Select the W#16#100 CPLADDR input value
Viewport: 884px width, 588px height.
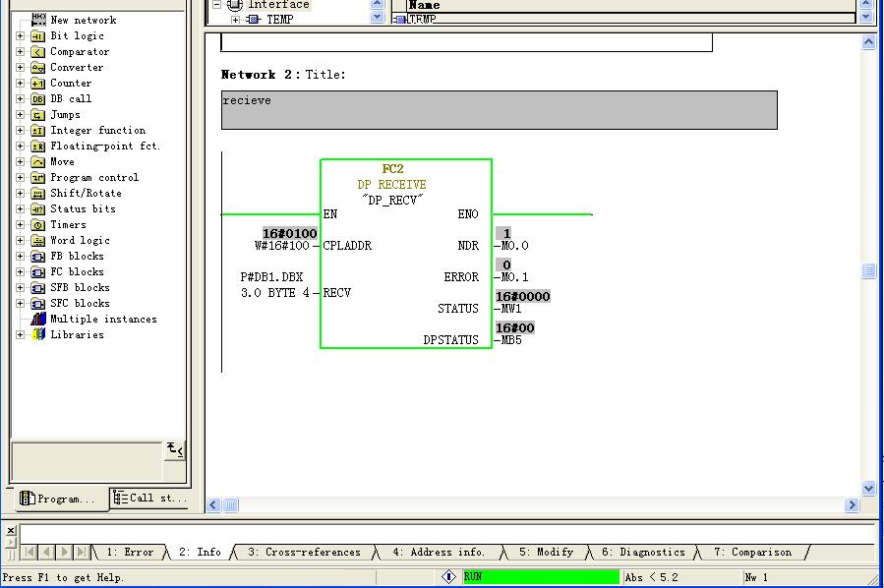pos(282,246)
